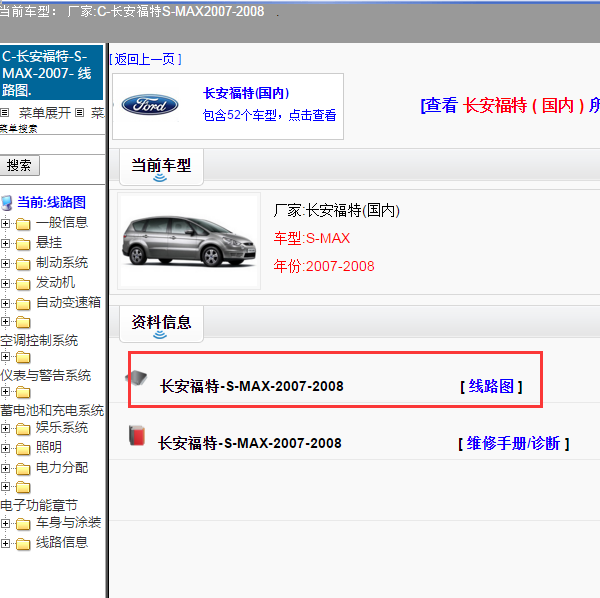Expand the 电力分配 tree node
Image resolution: width=600 pixels, height=598 pixels.
[x=5, y=468]
